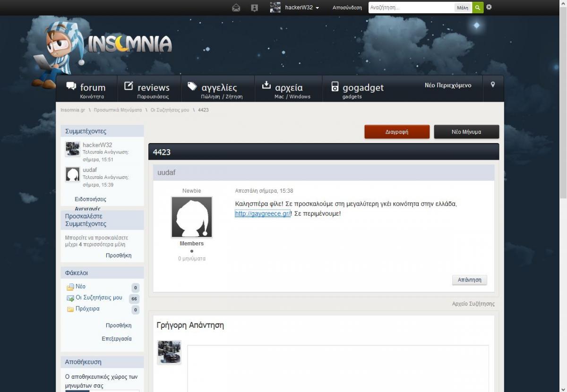
Task: Follow the gaygreece.gr link in message
Action: click(263, 214)
